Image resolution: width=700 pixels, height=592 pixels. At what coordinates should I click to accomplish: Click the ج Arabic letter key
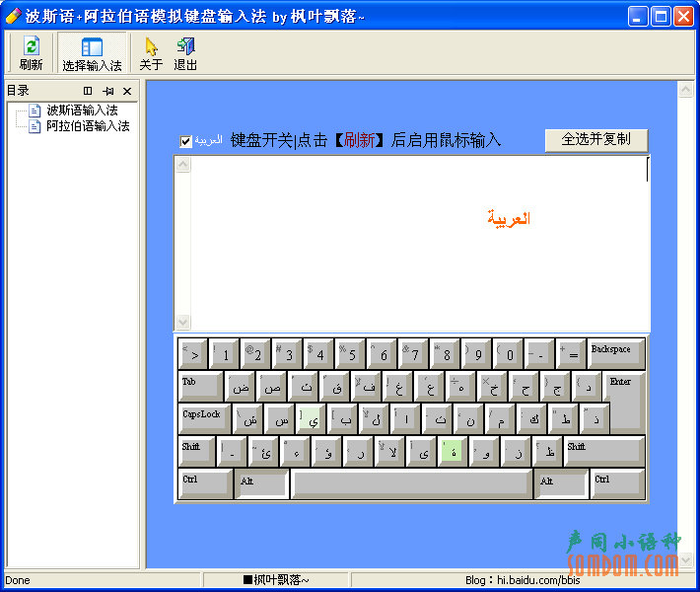tap(555, 386)
